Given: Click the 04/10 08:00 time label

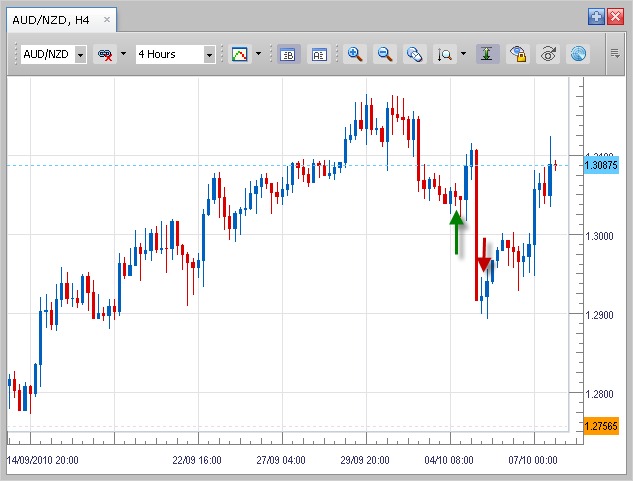Looking at the screenshot, I should pyautogui.click(x=449, y=460).
